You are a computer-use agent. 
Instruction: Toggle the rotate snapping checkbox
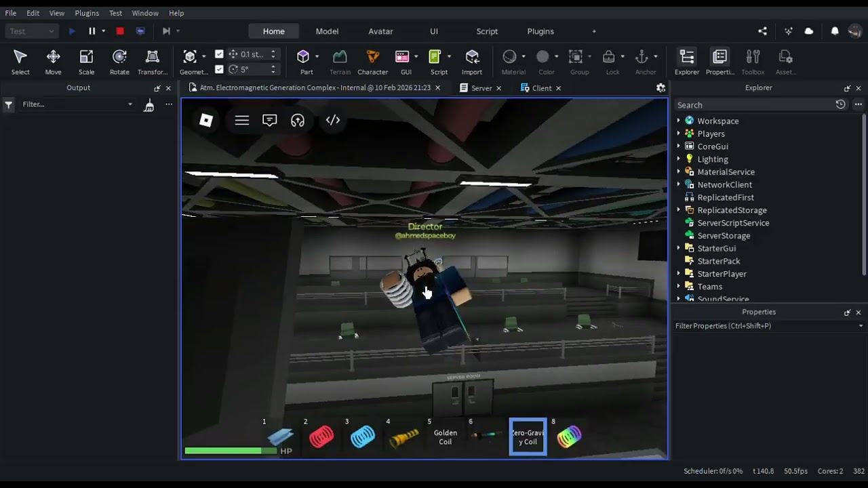pos(219,69)
